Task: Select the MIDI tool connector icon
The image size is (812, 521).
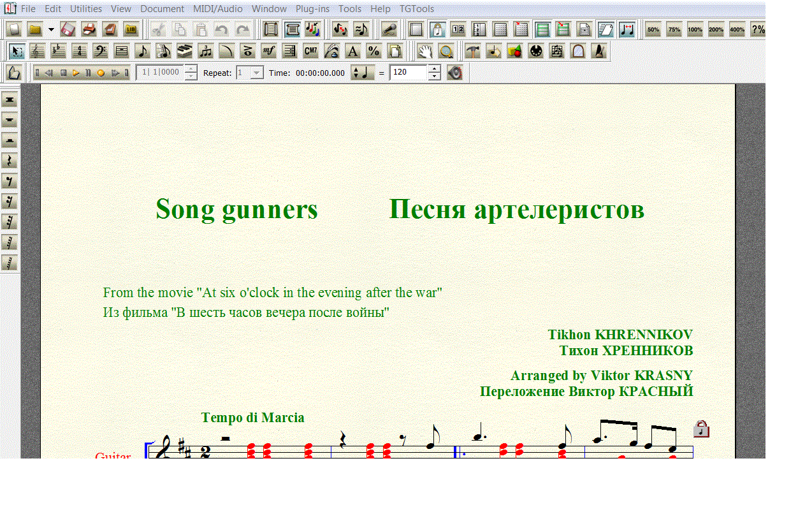Action: pos(535,51)
